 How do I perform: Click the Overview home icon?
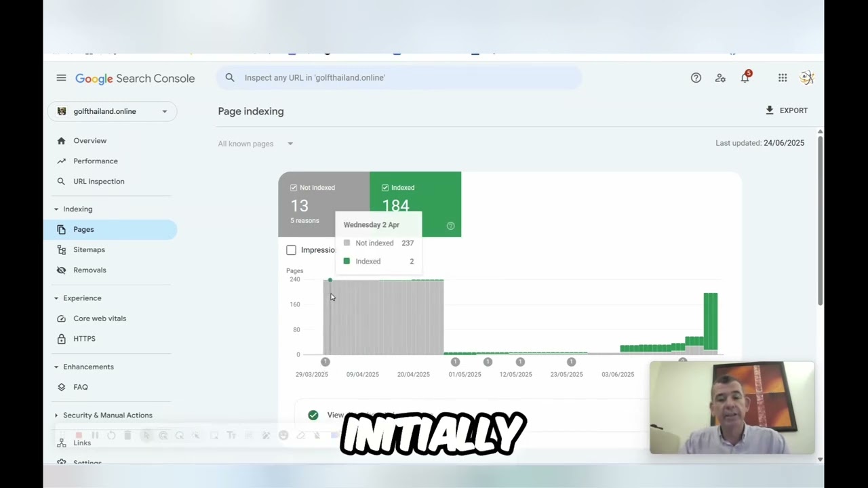coord(61,141)
